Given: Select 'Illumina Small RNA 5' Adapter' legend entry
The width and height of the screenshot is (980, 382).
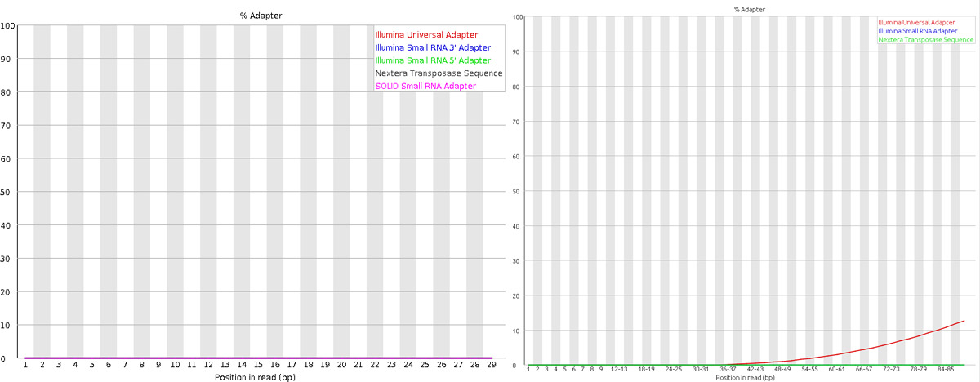Looking at the screenshot, I should [433, 60].
